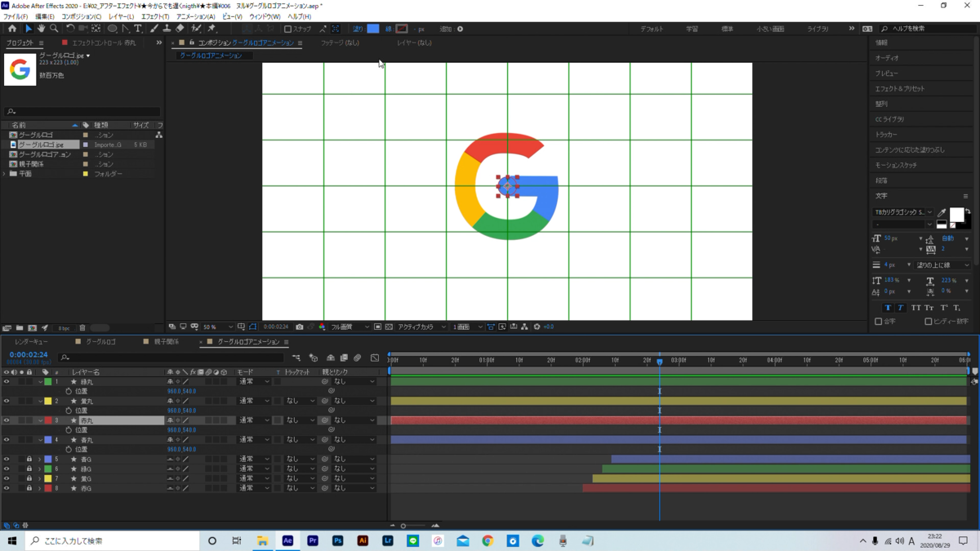Click the motion blur enable icon
This screenshot has height=551, width=980.
coord(357,358)
